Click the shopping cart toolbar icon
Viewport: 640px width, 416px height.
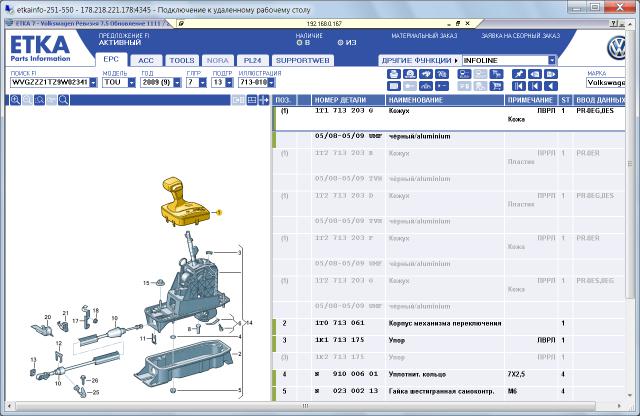pos(496,86)
